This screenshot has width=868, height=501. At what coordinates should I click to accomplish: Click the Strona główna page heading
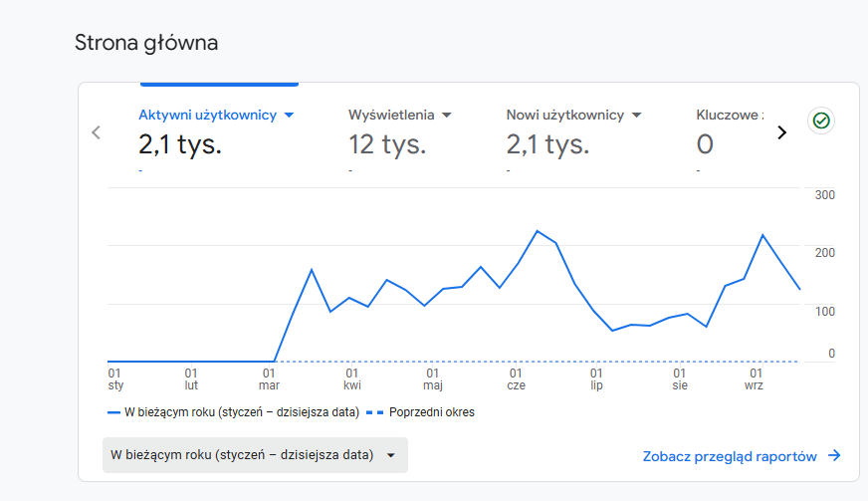(x=146, y=43)
